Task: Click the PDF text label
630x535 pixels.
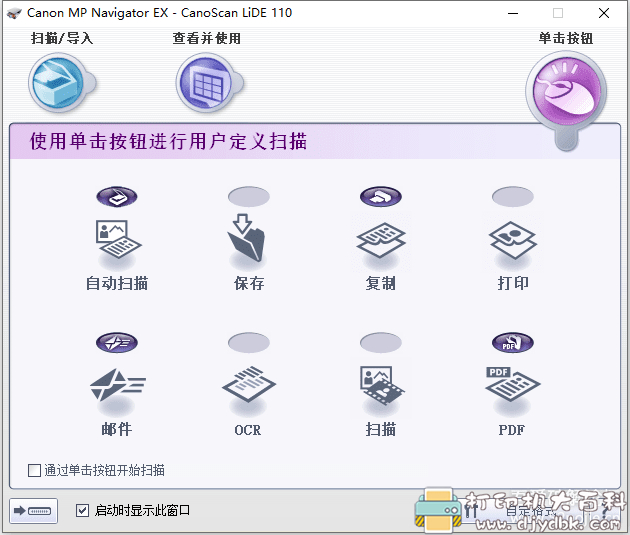Action: click(511, 430)
